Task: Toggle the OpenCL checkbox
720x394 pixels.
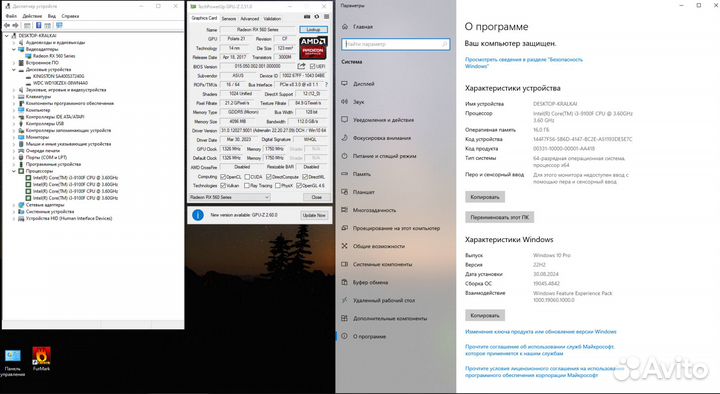Action: coord(223,177)
